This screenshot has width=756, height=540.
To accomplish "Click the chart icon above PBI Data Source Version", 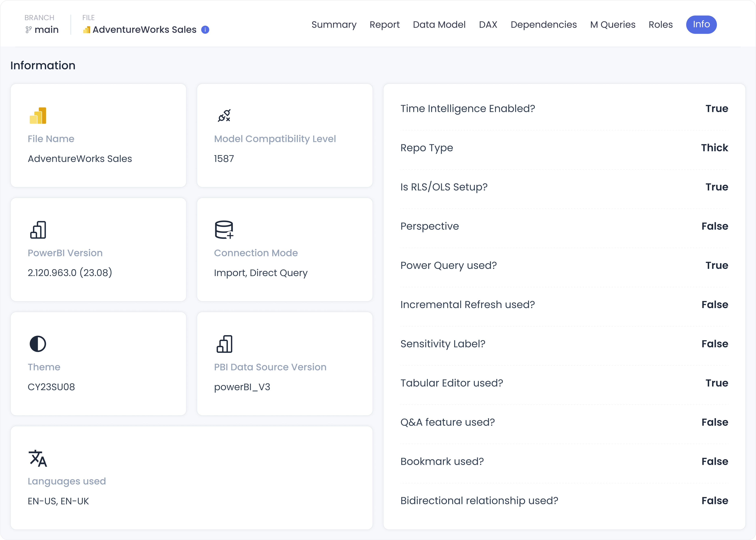I will click(224, 344).
